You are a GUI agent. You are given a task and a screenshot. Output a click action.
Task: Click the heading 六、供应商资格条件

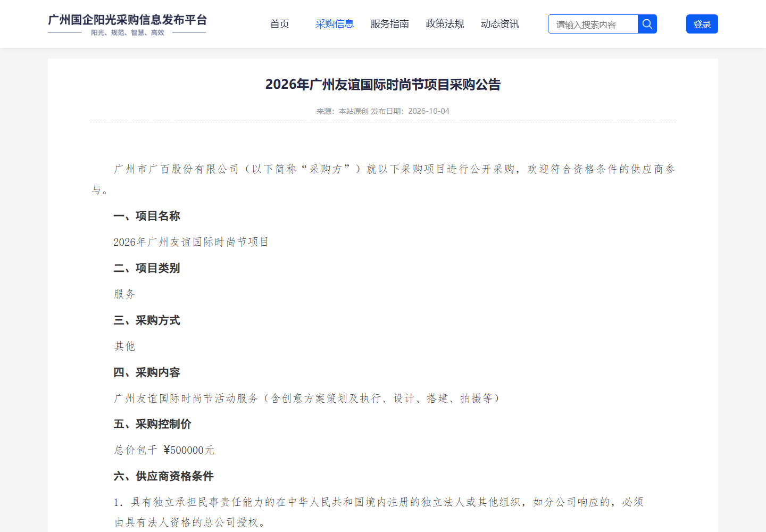pos(164,476)
